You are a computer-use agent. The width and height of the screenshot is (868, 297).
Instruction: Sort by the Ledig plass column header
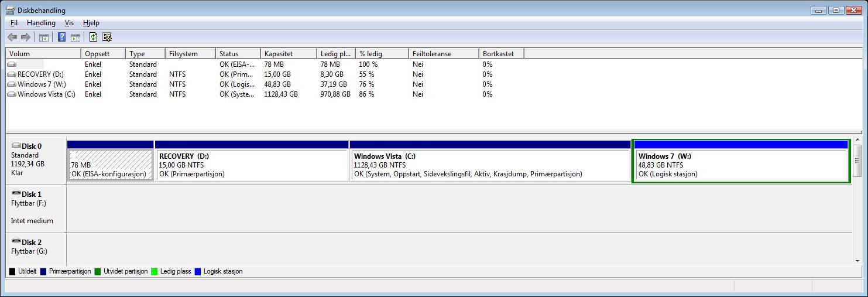[x=336, y=53]
